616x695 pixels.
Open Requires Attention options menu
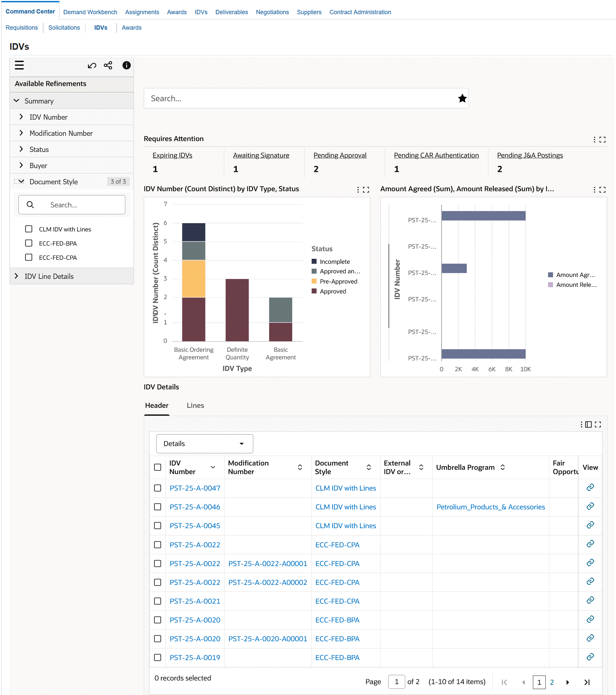[594, 139]
